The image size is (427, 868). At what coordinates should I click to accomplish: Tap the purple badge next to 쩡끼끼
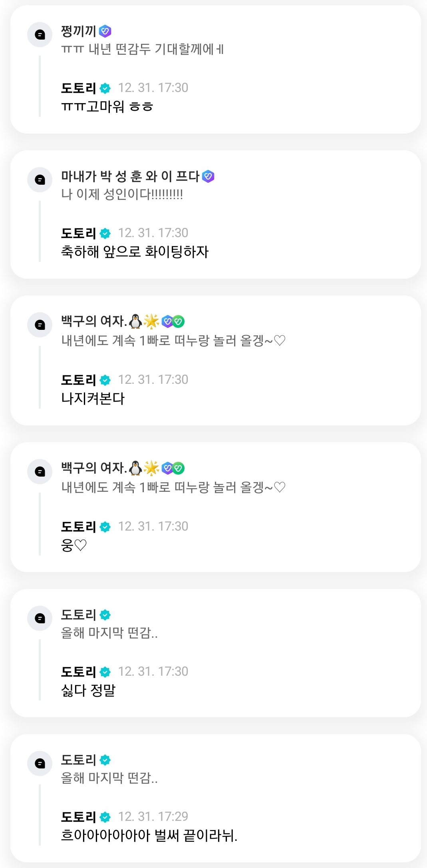pos(105,31)
